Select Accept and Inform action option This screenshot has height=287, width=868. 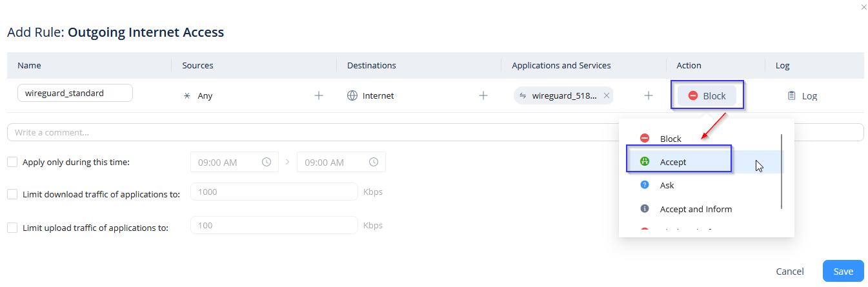tap(696, 209)
